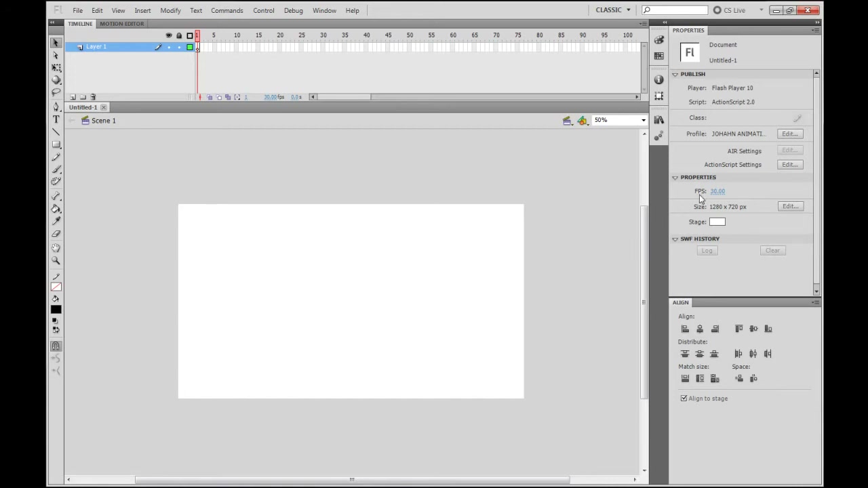Open the Swatches panel from dock
868x488 pixels.
[x=659, y=56]
